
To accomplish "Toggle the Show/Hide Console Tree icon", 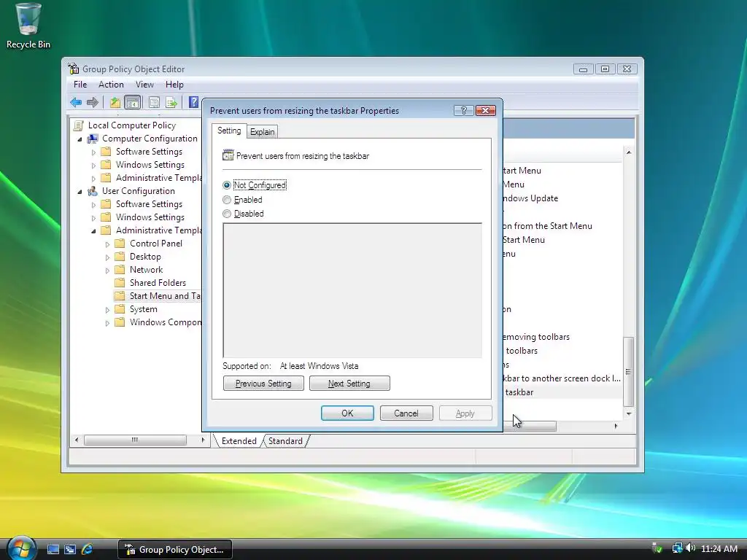I will tap(133, 102).
